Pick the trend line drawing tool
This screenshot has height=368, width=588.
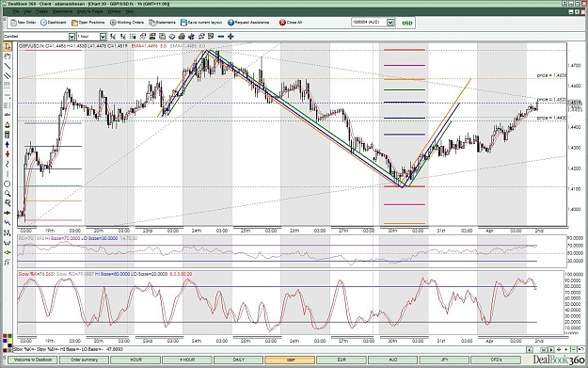tap(8, 66)
